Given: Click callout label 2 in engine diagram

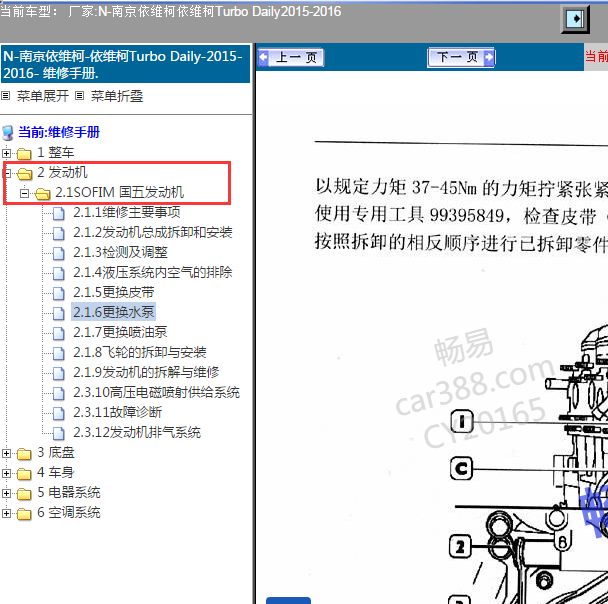Looking at the screenshot, I should [460, 547].
